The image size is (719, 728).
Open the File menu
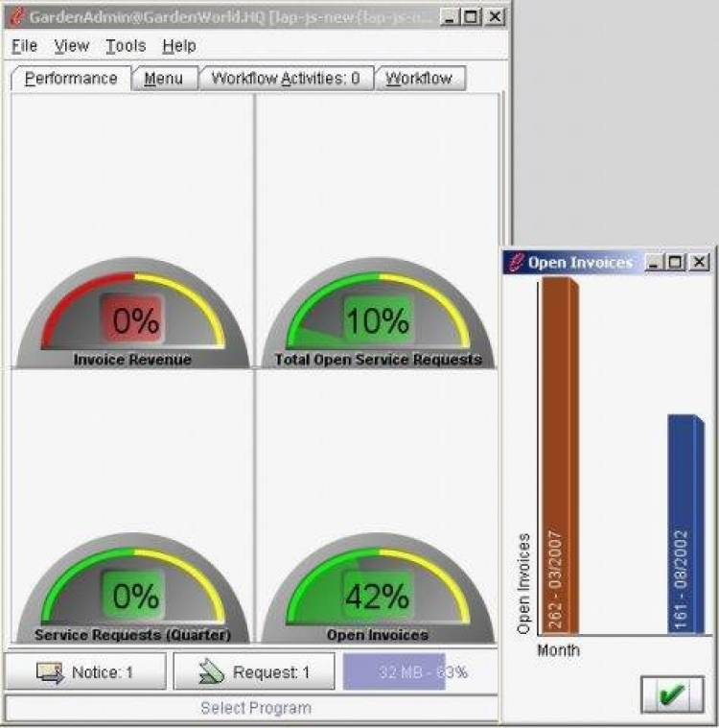pyautogui.click(x=25, y=46)
